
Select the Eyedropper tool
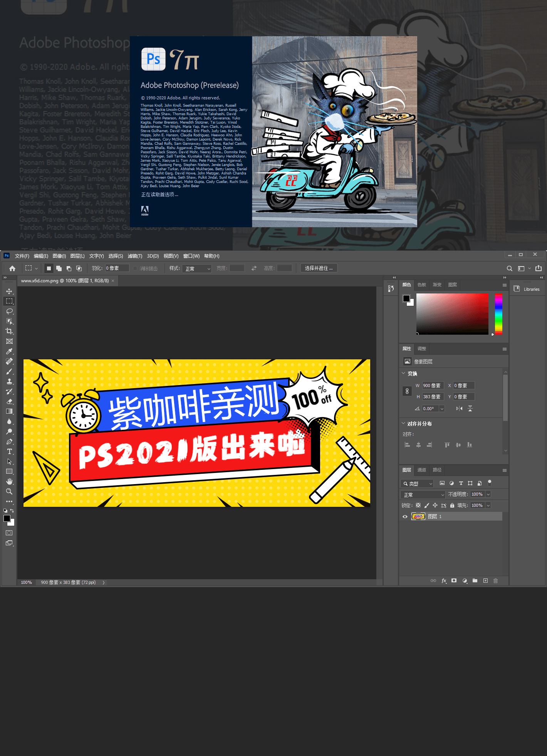point(9,351)
